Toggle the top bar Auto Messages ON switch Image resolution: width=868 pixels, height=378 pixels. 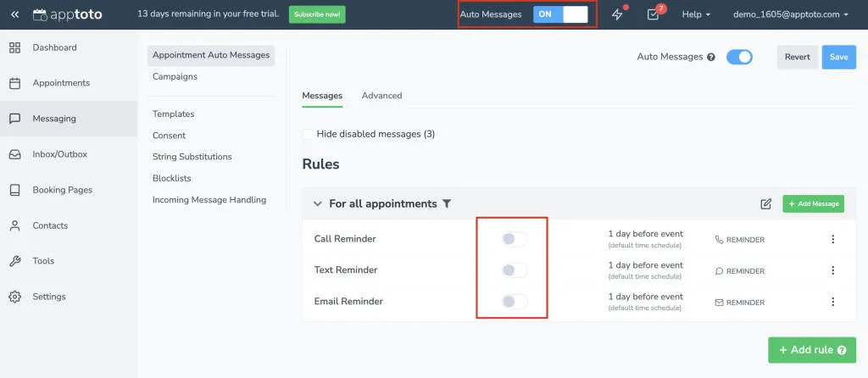tap(560, 14)
